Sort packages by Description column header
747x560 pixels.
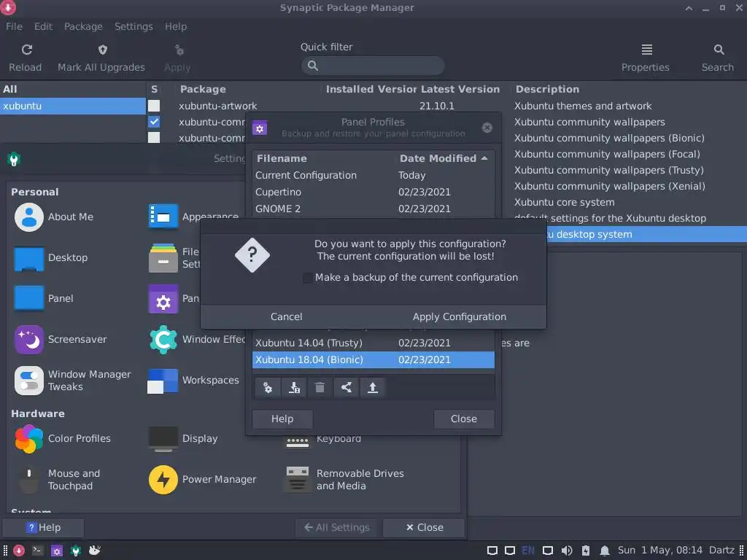coord(629,89)
